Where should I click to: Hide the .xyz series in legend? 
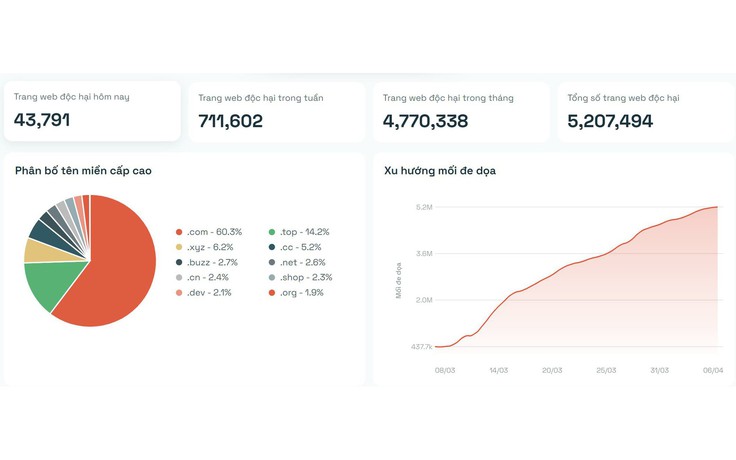pyautogui.click(x=209, y=247)
